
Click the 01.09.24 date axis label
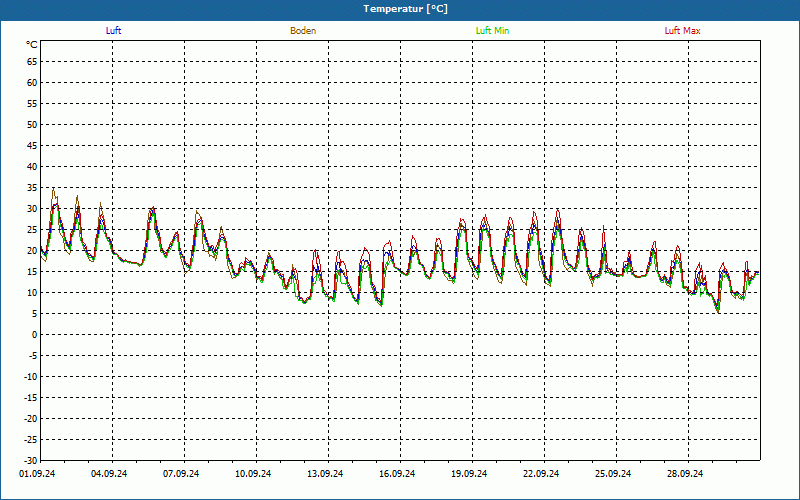[37, 474]
